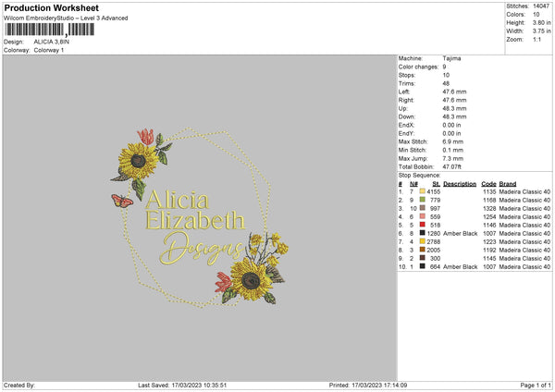This screenshot has height=392, width=555.
Task: Select thread code '1192'
Action: click(x=489, y=251)
